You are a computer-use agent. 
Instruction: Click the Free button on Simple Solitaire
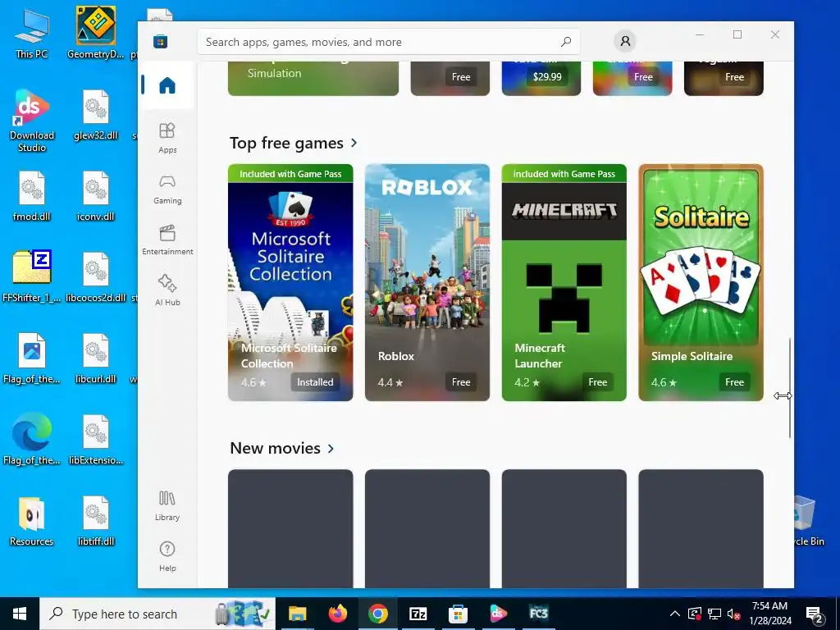(x=734, y=382)
